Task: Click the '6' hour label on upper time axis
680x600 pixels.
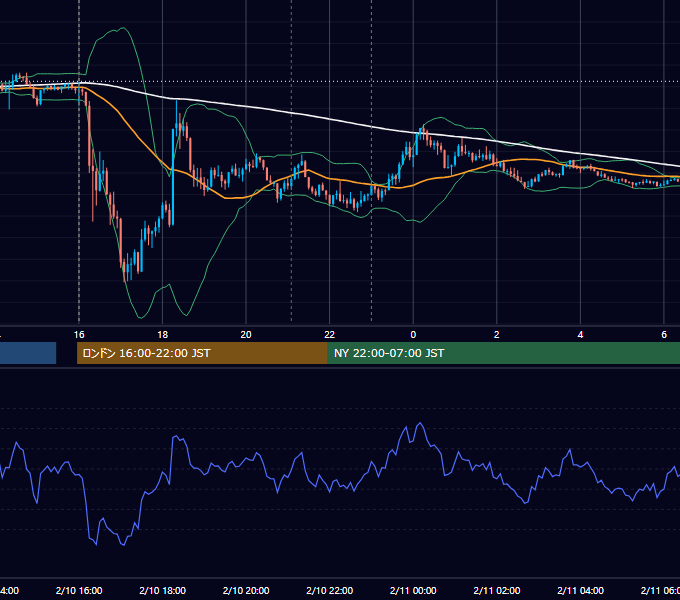Action: 664,335
